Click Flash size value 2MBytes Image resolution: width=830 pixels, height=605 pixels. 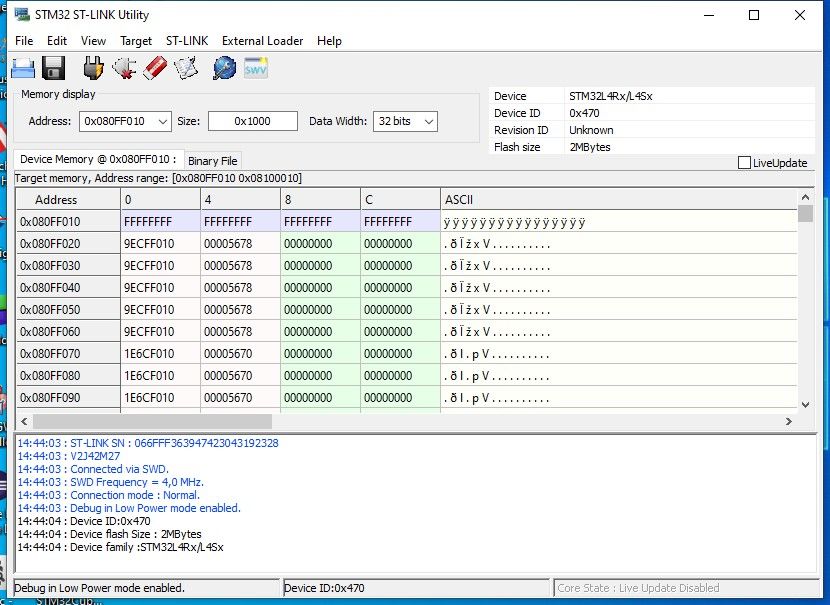click(590, 147)
